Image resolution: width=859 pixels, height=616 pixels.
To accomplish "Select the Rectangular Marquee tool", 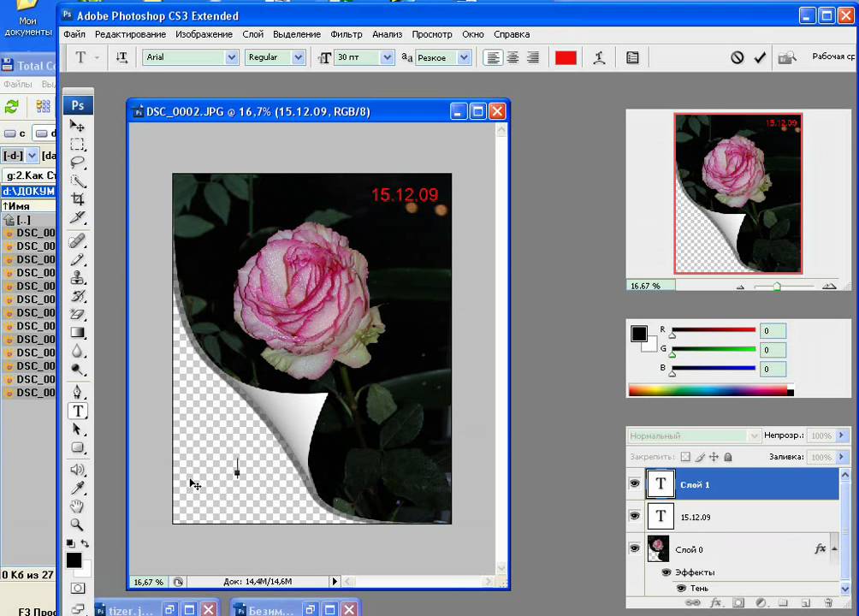I will (x=77, y=145).
